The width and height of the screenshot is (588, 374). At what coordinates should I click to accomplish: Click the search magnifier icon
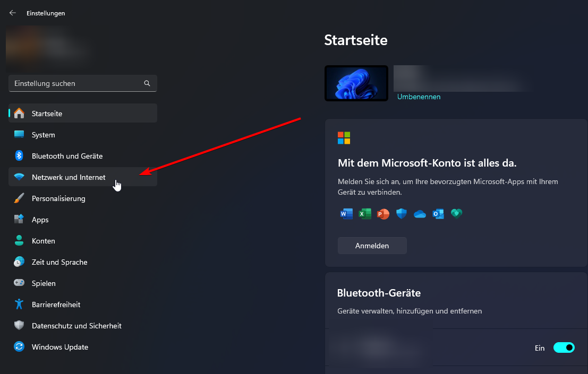pos(147,83)
